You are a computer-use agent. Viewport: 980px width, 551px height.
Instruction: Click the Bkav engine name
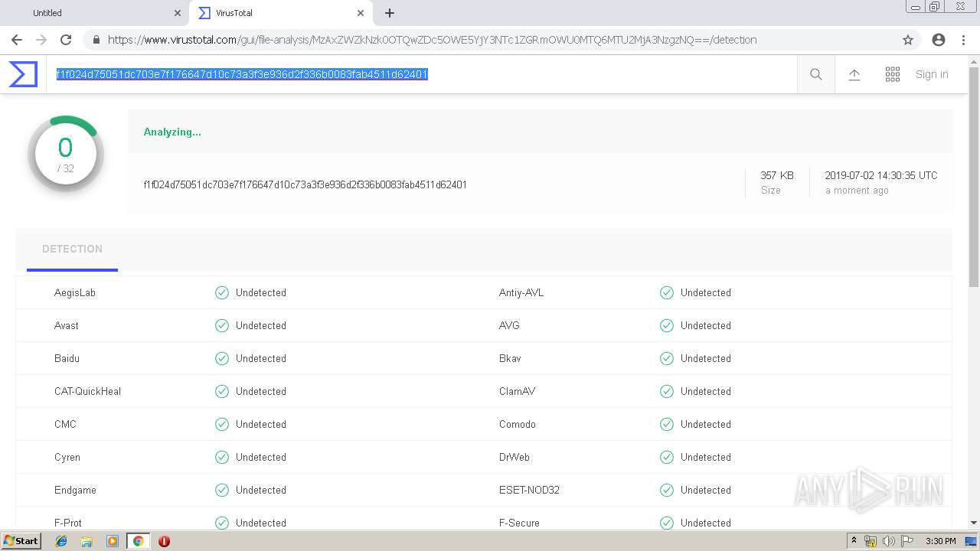(x=510, y=358)
